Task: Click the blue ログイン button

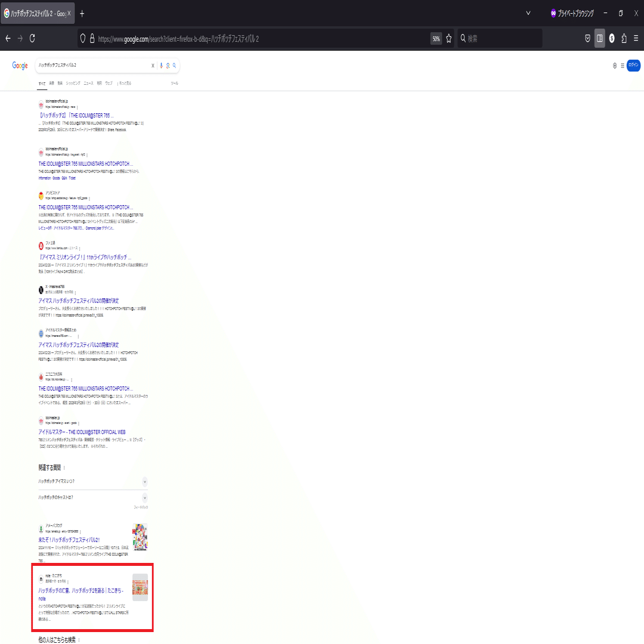Action: click(633, 66)
